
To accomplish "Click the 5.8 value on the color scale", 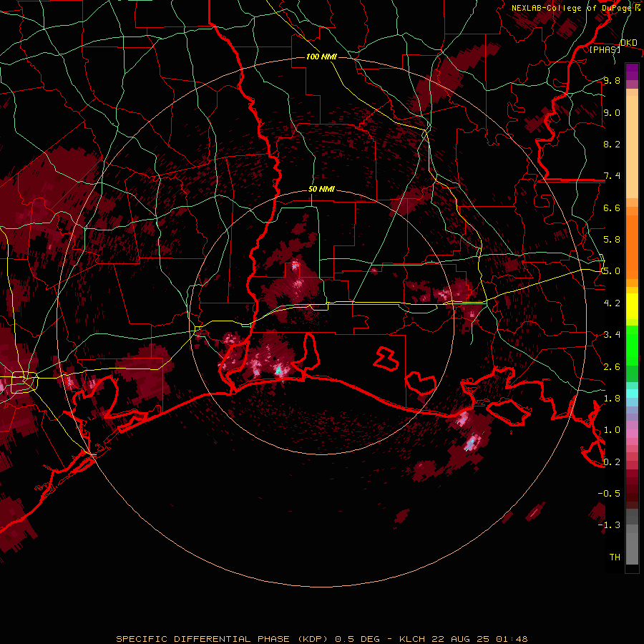I will click(612, 240).
